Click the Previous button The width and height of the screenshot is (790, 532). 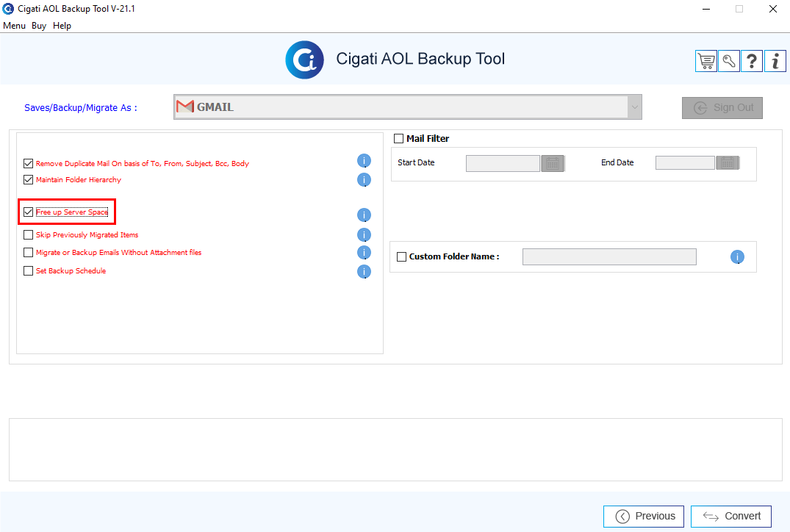pyautogui.click(x=643, y=517)
